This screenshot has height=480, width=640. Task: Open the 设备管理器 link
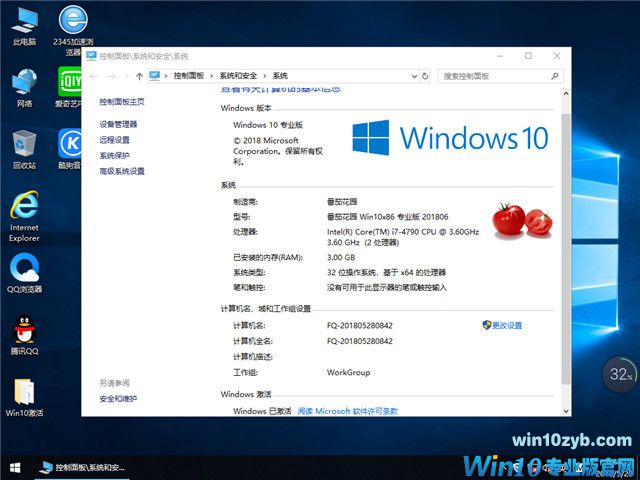(x=118, y=124)
